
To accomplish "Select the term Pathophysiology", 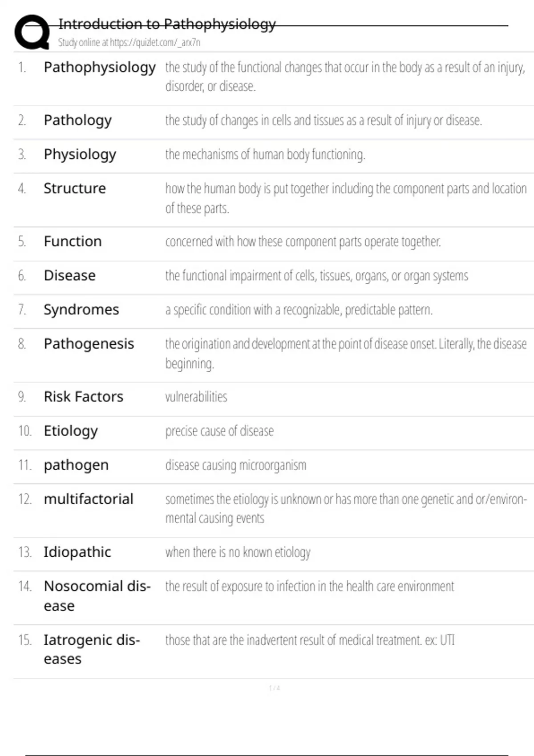I will click(x=100, y=68).
